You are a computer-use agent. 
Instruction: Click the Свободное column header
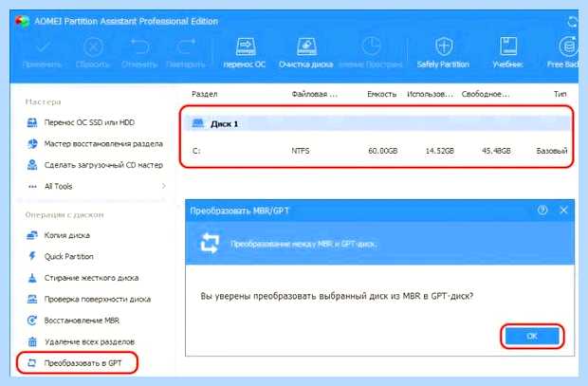pos(486,94)
